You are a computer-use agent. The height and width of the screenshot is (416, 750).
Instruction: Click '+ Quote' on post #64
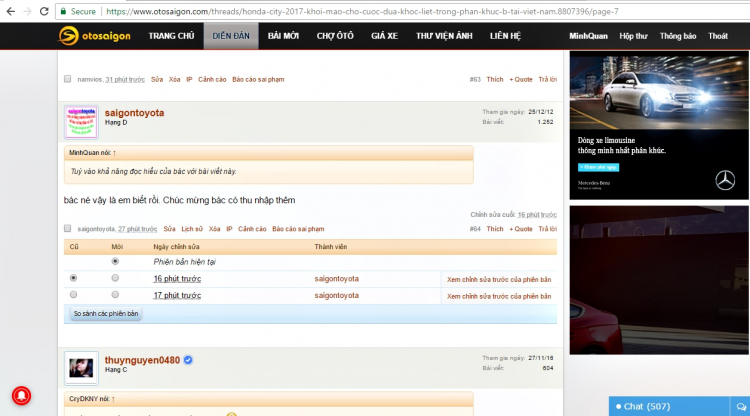pos(520,229)
